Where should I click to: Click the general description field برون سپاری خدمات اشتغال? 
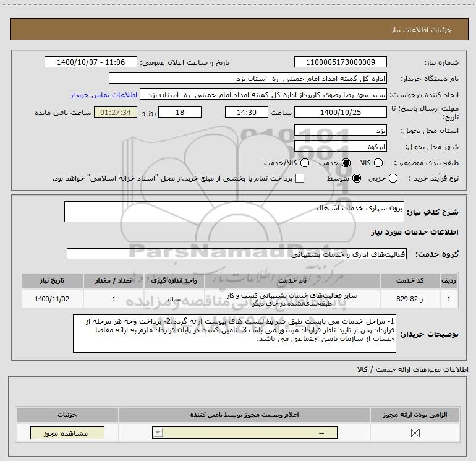pyautogui.click(x=234, y=212)
